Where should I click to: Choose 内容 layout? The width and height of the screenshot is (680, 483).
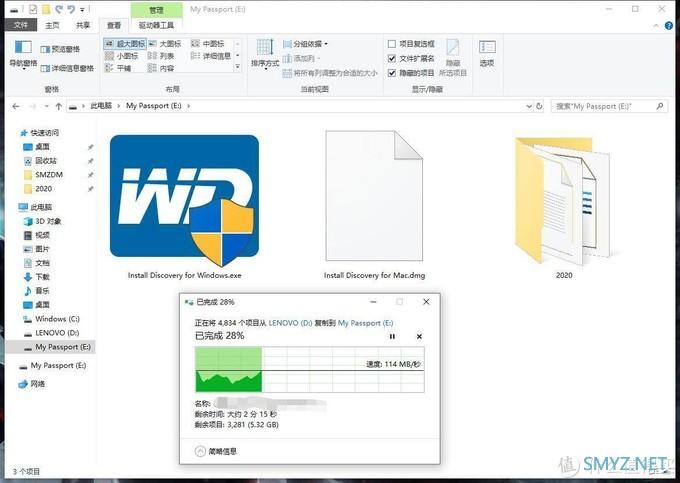[161, 68]
